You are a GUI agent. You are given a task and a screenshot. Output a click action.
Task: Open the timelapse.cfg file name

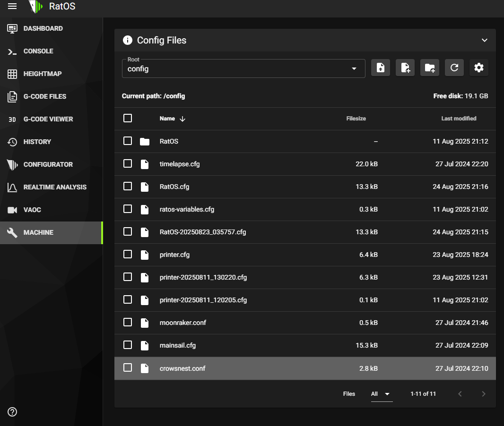point(180,164)
